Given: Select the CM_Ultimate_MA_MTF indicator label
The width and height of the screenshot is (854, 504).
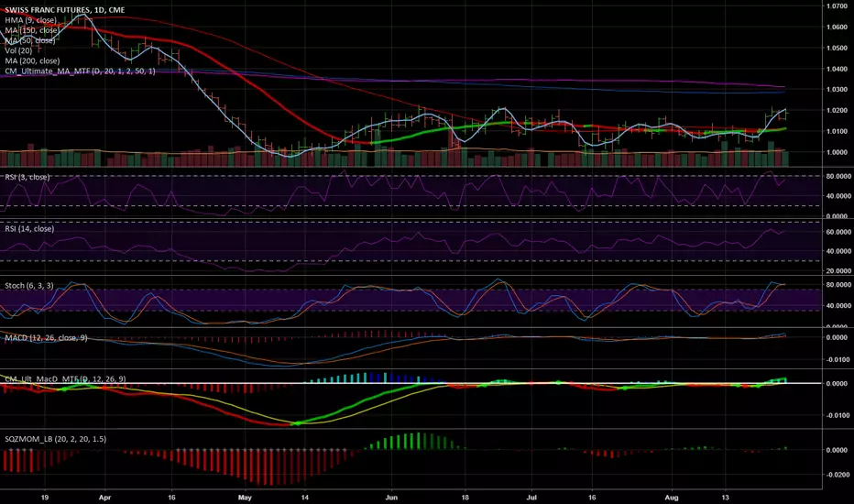Looking at the screenshot, I should (80, 71).
